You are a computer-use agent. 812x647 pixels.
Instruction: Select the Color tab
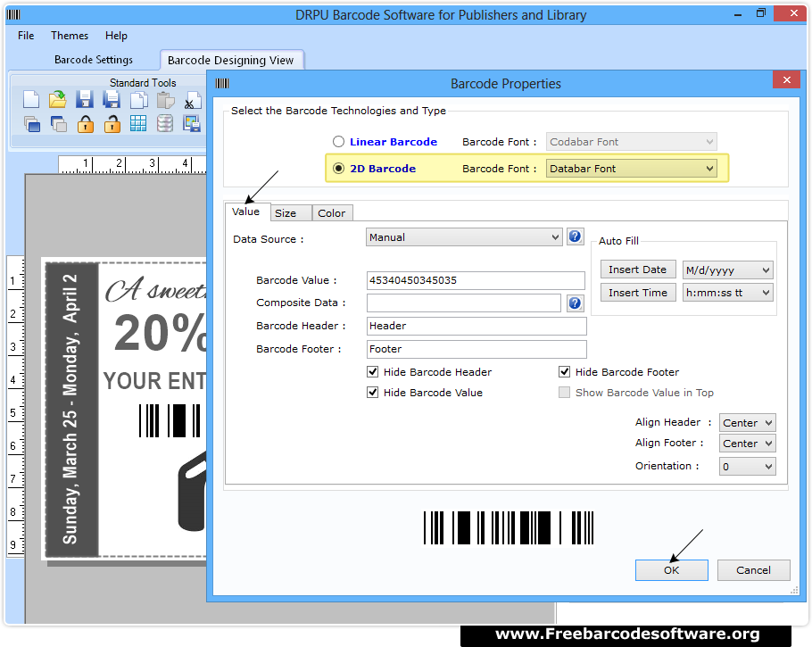[x=332, y=213]
